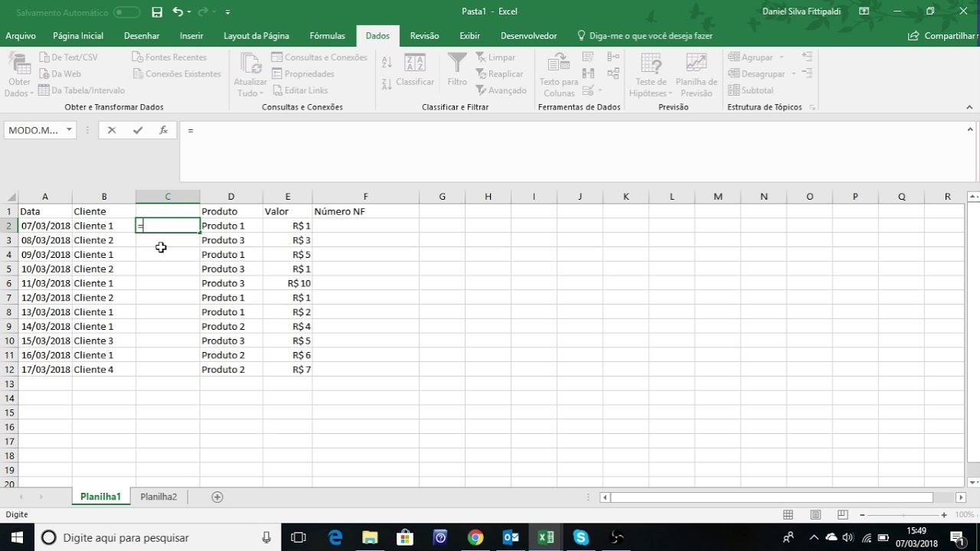Click the Insert Function fx icon

[x=163, y=130]
